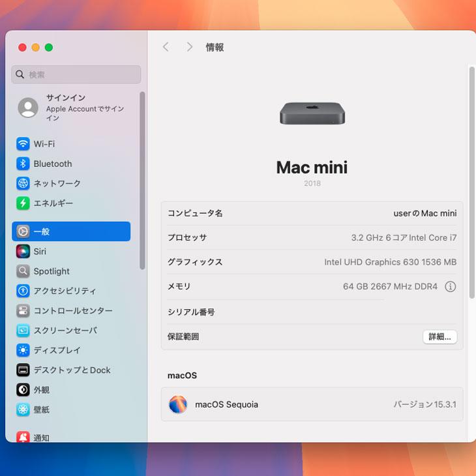The height and width of the screenshot is (476, 476).
Task: Select 一般 label in sidebar
Action: point(42,231)
